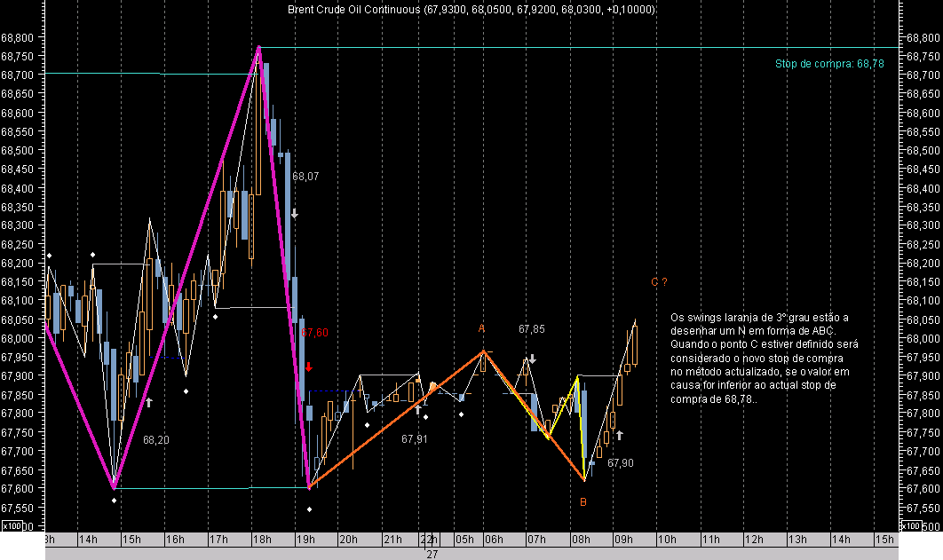Click the orange C ? label
The height and width of the screenshot is (560, 943).
657,281
